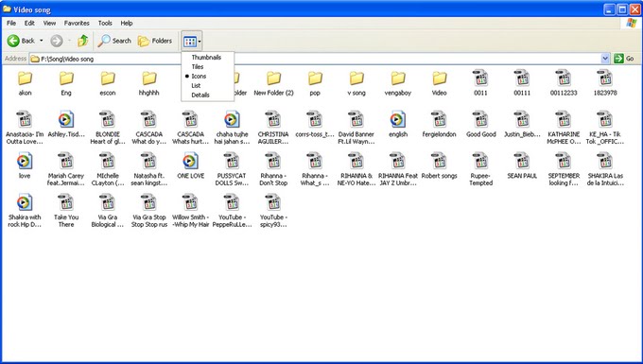
Task: Select the hhghhh folder
Action: point(148,83)
